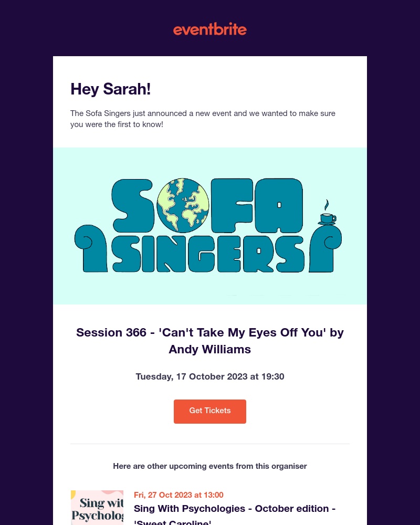Click the dark purple page background
The image size is (420, 525).
point(26,262)
